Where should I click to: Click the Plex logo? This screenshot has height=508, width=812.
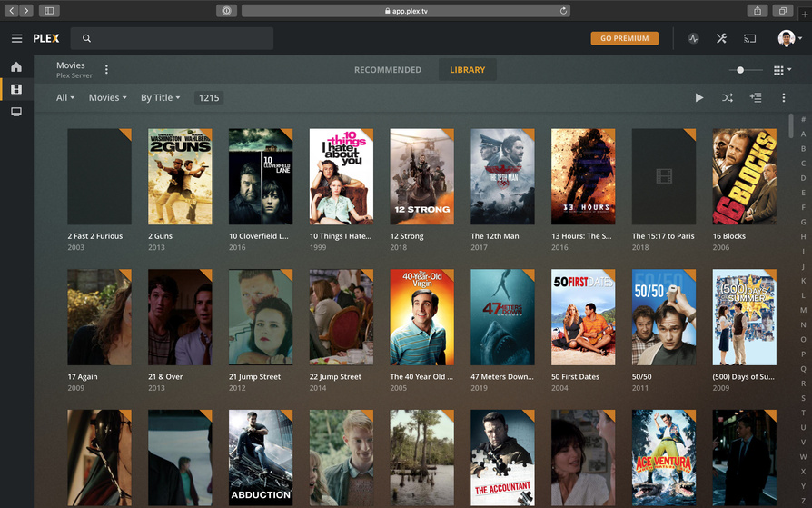point(46,38)
